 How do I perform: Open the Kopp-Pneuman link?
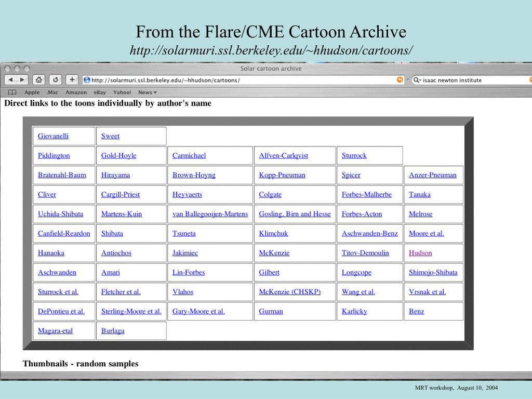(282, 175)
